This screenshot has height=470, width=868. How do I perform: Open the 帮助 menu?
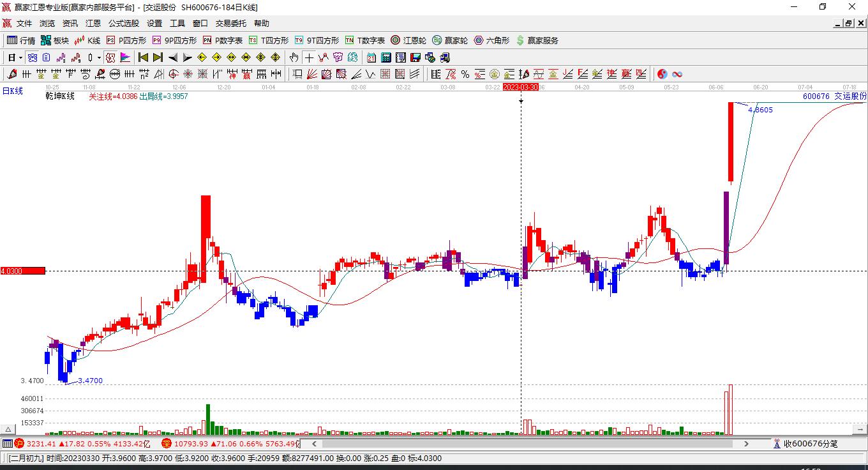(262, 23)
